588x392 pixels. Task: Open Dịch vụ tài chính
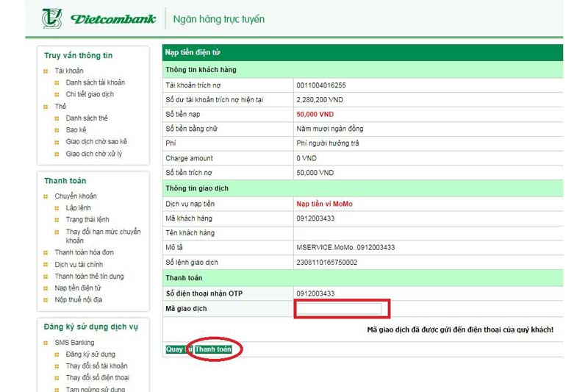pos(79,265)
